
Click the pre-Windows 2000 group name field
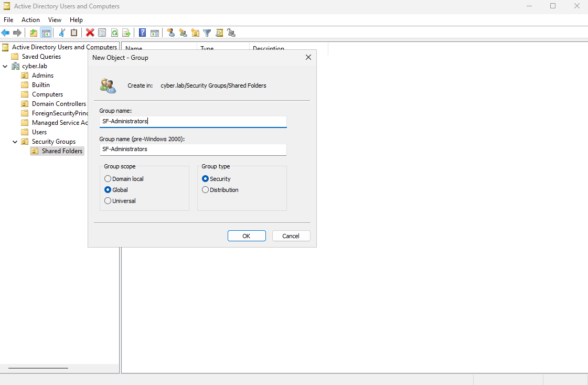(x=193, y=149)
